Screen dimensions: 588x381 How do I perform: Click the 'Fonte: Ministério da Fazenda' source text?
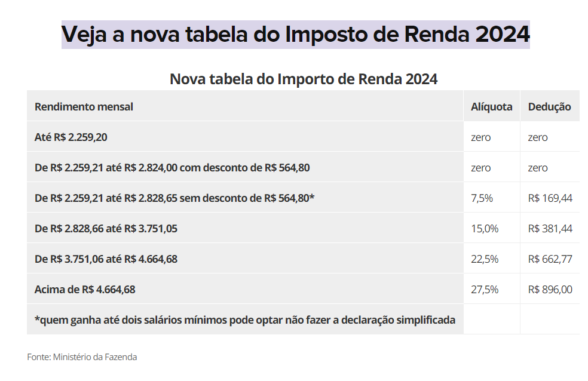click(x=82, y=357)
